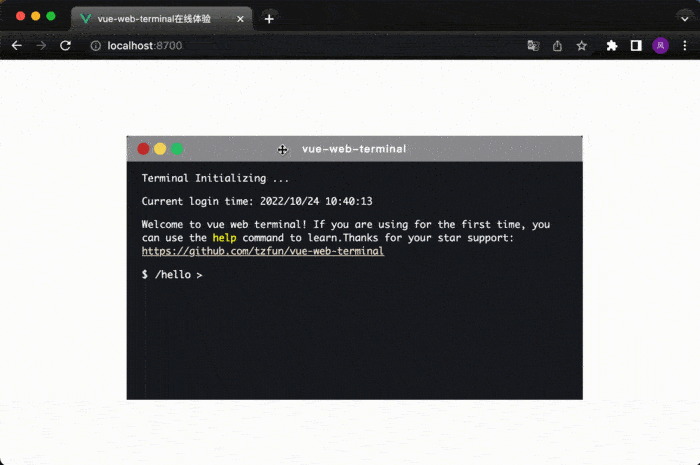Click the vue-web-terminal title text
The width and height of the screenshot is (700, 465).
[x=354, y=149]
